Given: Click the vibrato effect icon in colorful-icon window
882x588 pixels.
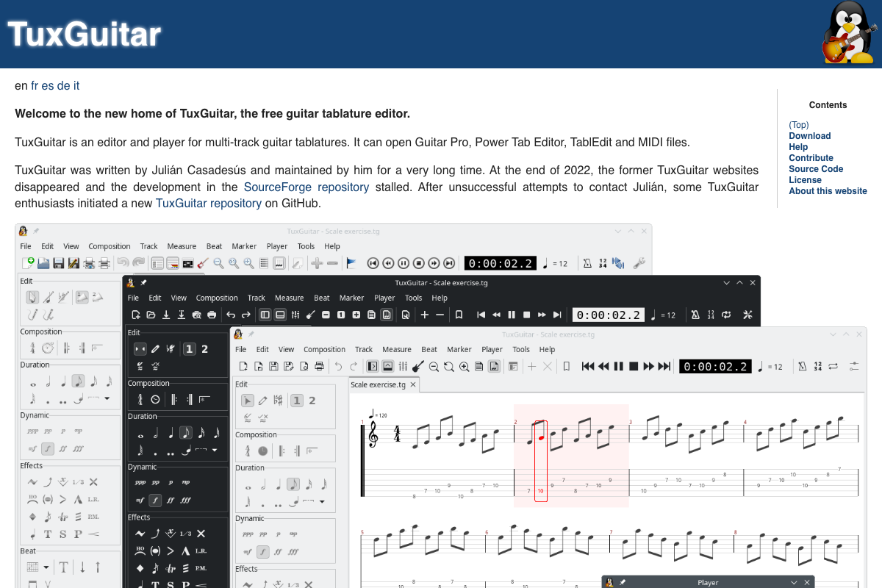Looking at the screenshot, I should click(x=32, y=482).
